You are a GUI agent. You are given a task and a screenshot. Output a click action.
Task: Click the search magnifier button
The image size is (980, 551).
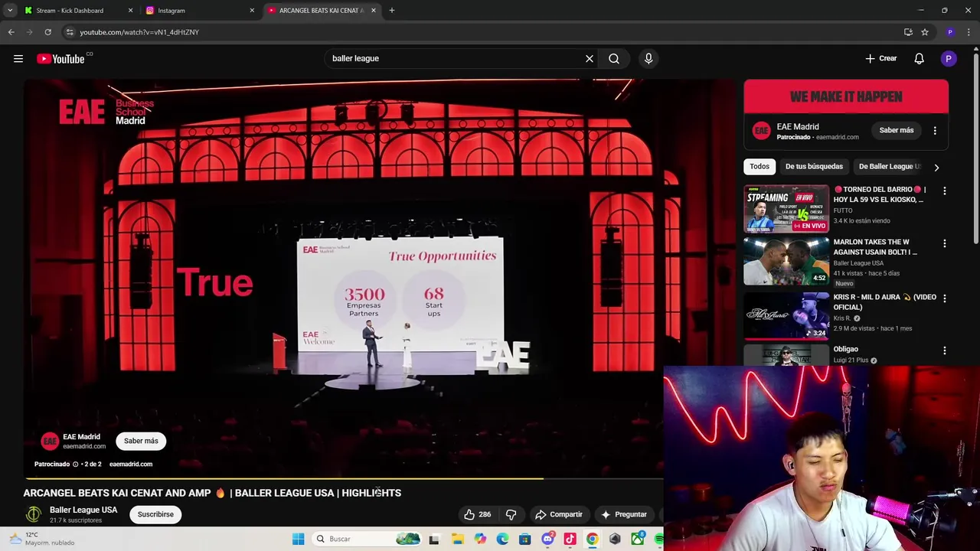(x=614, y=58)
